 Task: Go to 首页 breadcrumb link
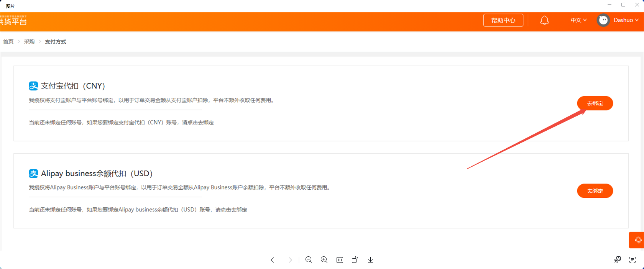pos(8,42)
